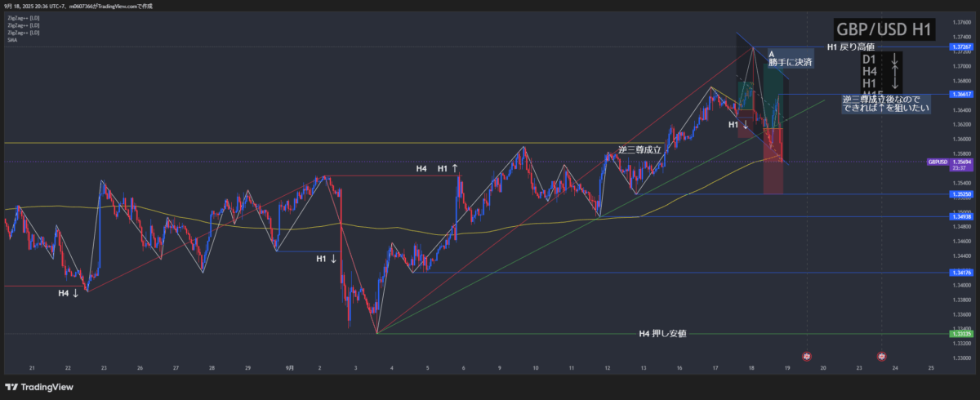Click the H1 戻り高値 line label
The image size is (980, 400).
point(850,47)
